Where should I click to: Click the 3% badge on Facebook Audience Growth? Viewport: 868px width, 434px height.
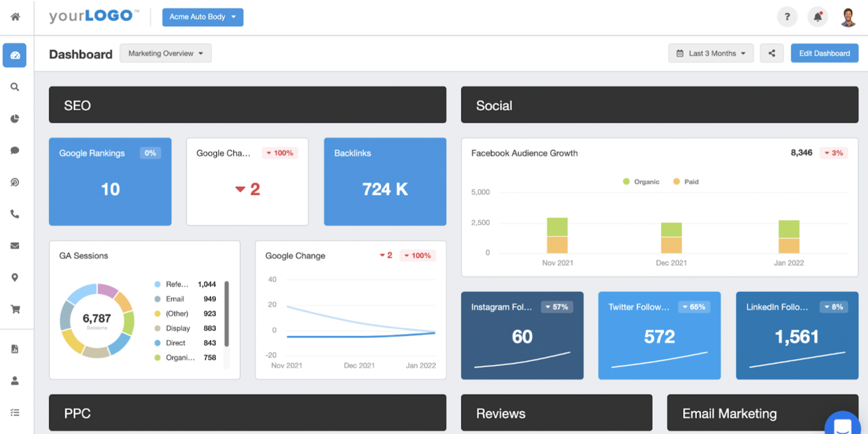833,153
